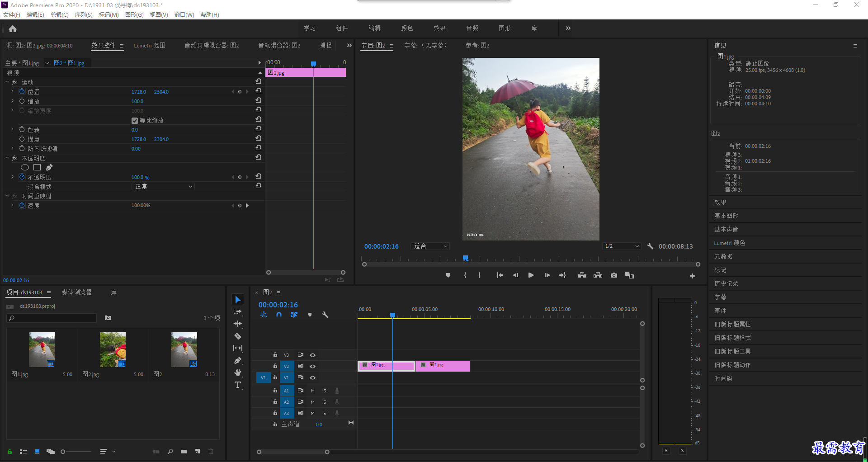Switch to Lumetri Scopes tab
This screenshot has width=868, height=462.
click(x=150, y=46)
